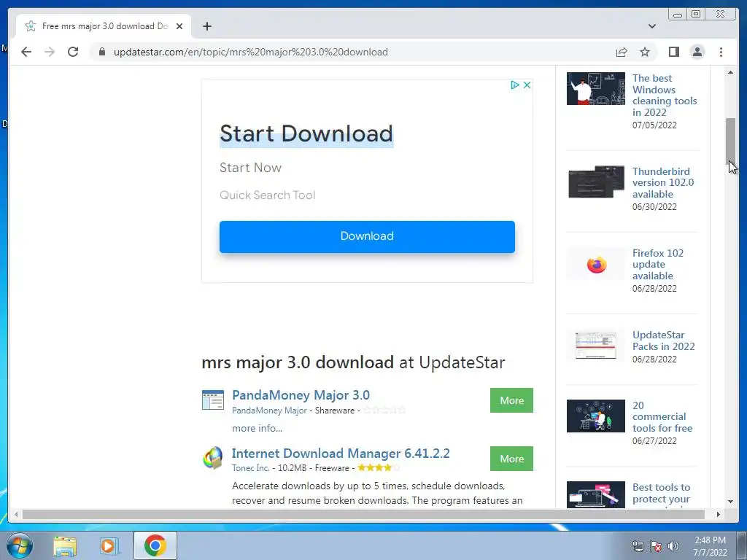Open 'Thunderbird version 102.0 available' article
The image size is (747, 560).
click(x=662, y=183)
